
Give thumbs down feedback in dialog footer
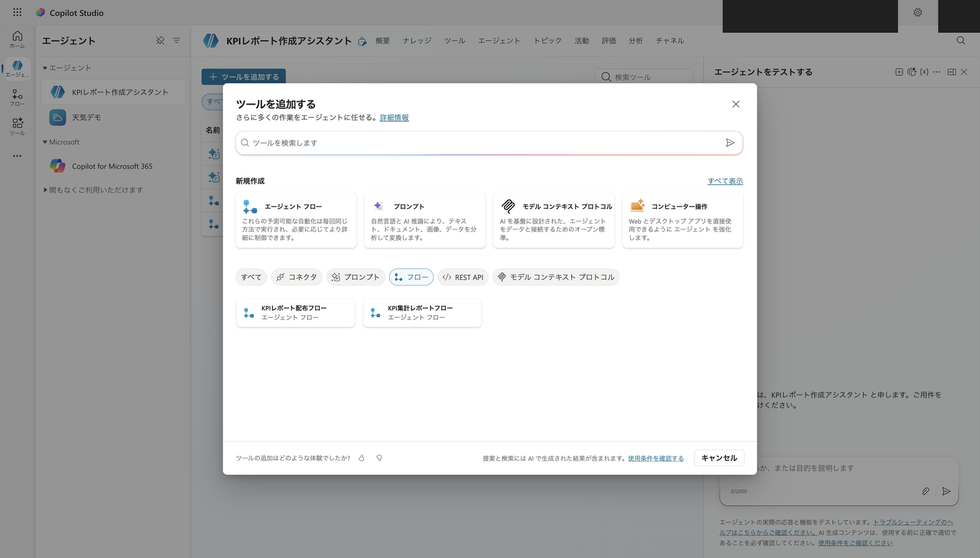[379, 458]
